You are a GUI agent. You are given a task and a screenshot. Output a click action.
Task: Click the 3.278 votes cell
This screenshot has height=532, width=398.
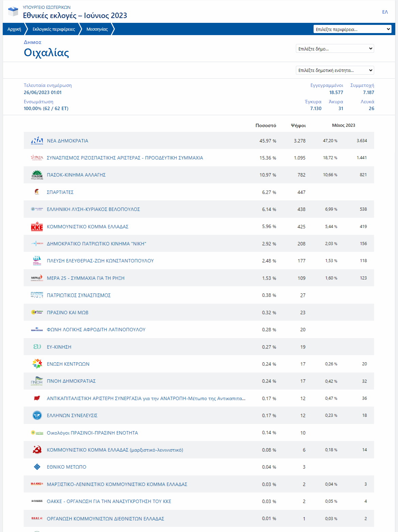(300, 141)
